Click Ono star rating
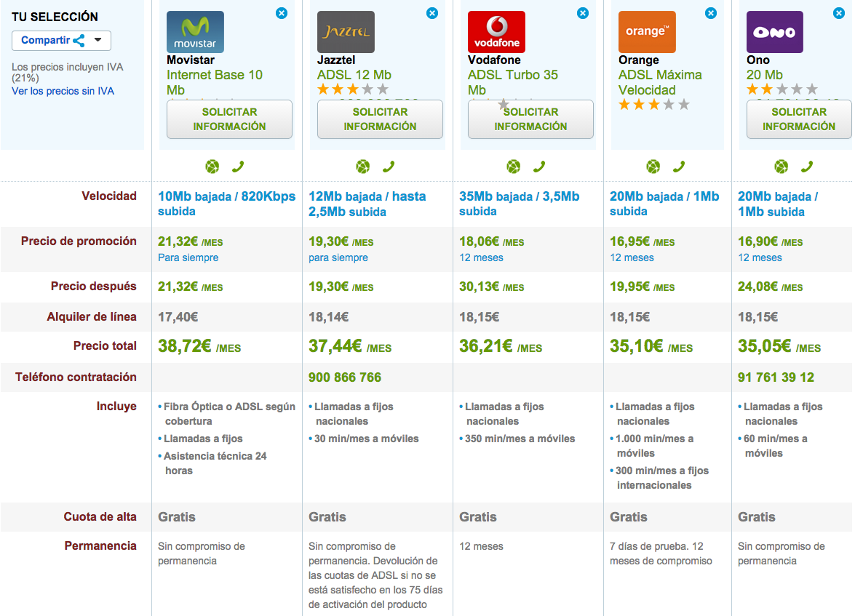Image resolution: width=855 pixels, height=616 pixels. (x=782, y=89)
